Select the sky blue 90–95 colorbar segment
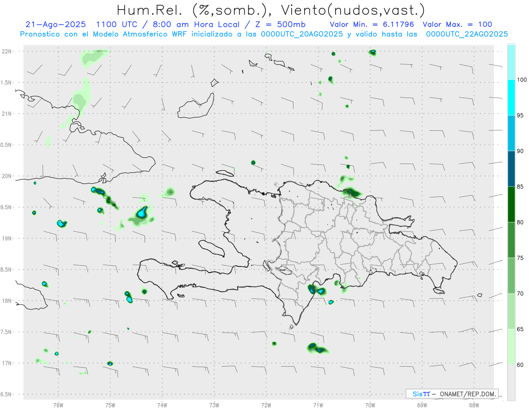532x411 pixels. (511, 133)
